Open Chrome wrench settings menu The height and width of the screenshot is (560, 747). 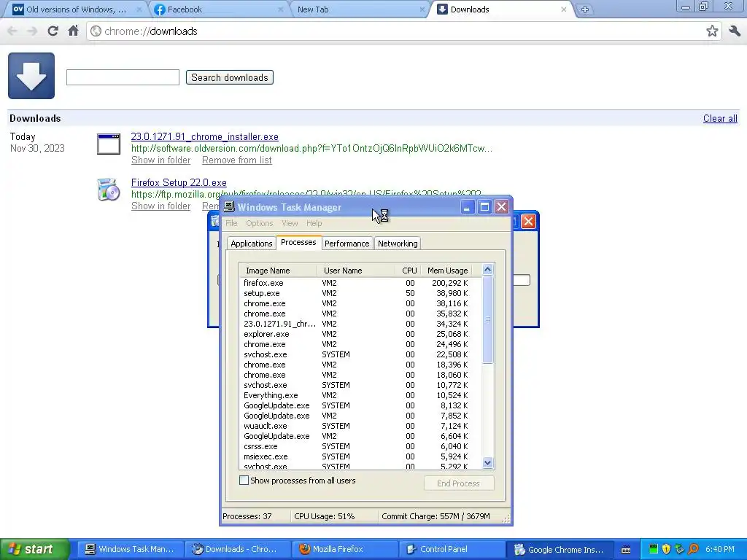click(734, 31)
